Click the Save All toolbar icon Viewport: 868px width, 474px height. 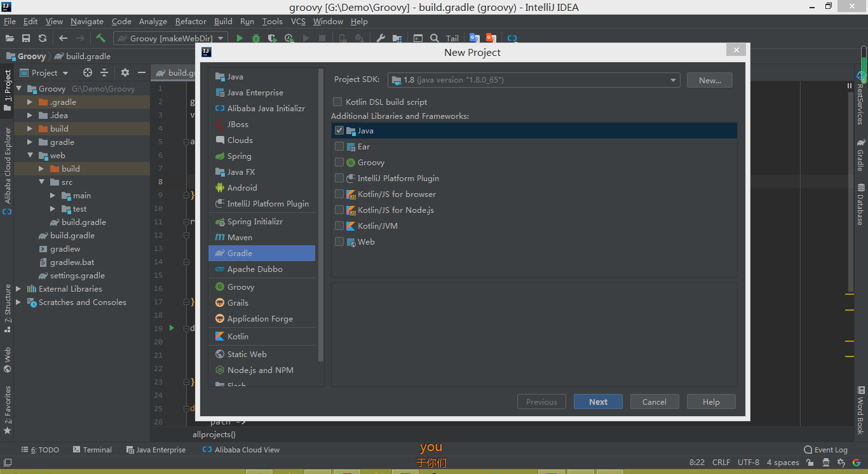point(26,38)
